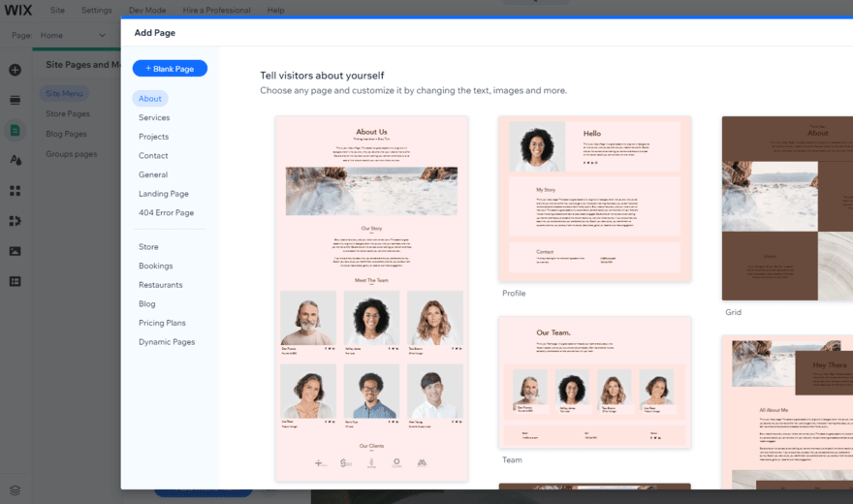Open the Content Manager table icon

[x=16, y=282]
